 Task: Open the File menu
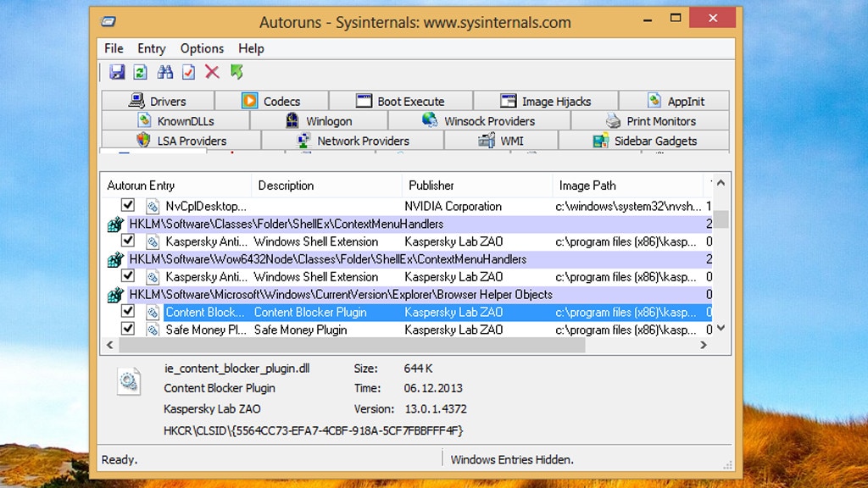114,48
